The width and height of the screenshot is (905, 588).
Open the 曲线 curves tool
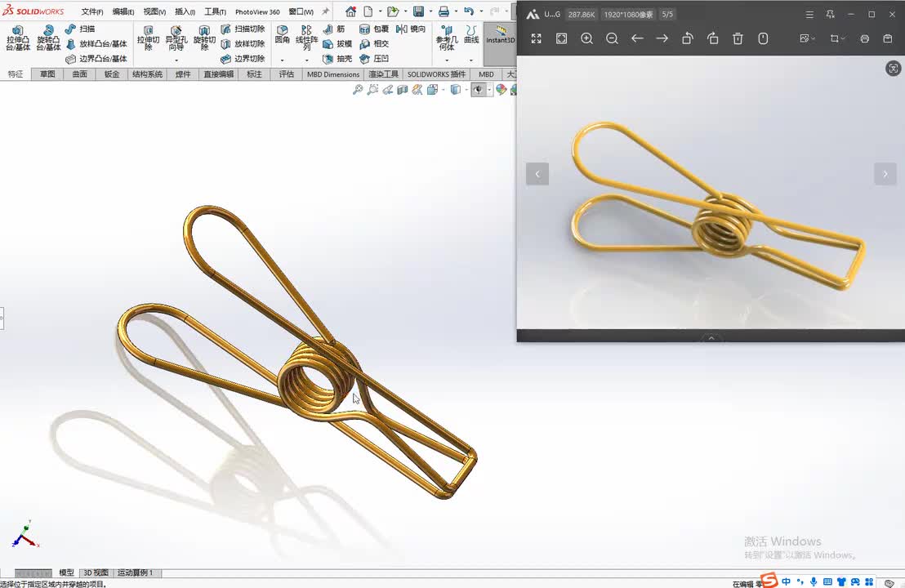coord(471,34)
